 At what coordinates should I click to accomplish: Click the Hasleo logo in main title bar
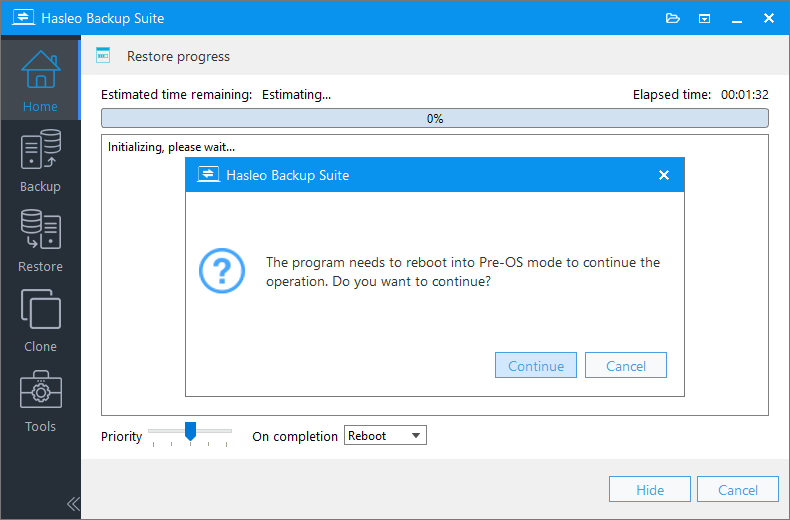click(24, 18)
